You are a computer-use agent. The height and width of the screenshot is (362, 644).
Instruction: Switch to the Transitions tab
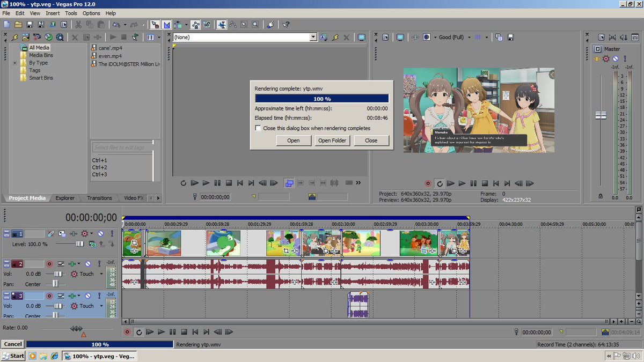click(99, 198)
